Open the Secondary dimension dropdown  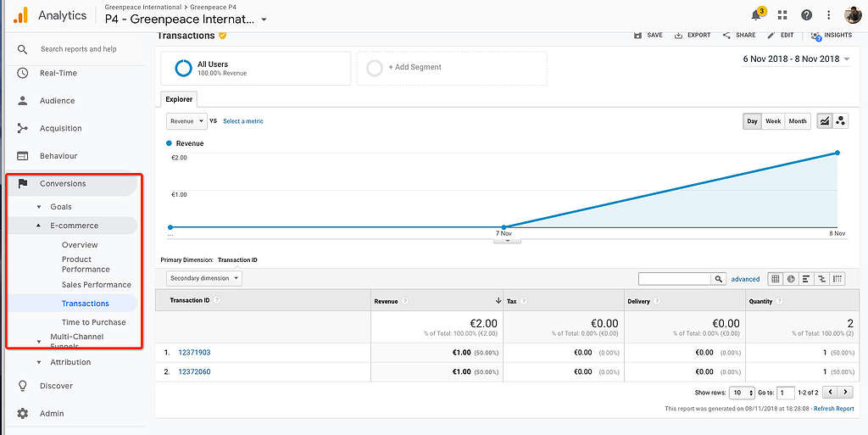pos(204,278)
